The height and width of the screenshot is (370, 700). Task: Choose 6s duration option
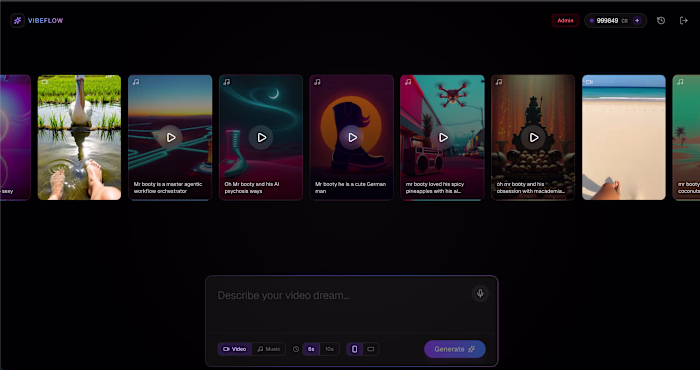coord(311,349)
